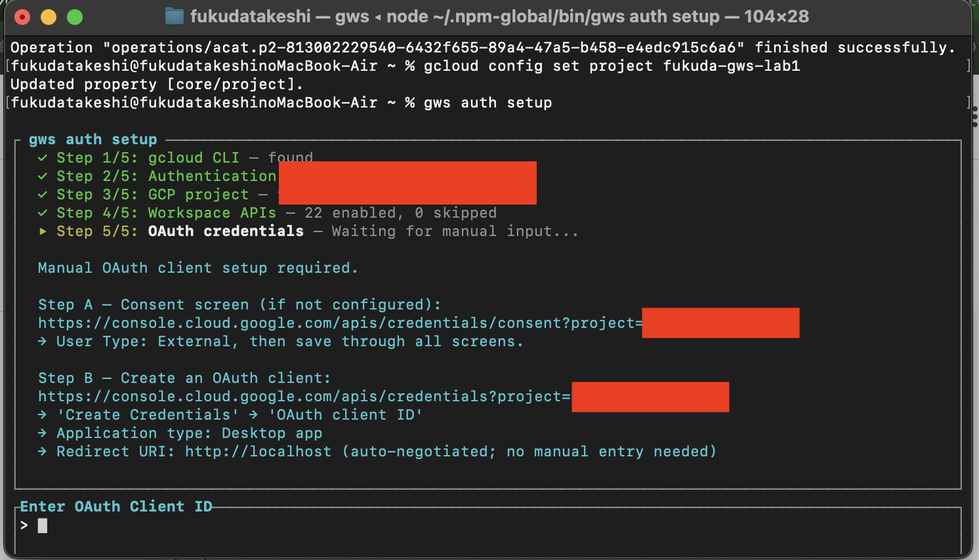The height and width of the screenshot is (560, 979).
Task: Click the http://localhost redirect URI
Action: click(258, 451)
